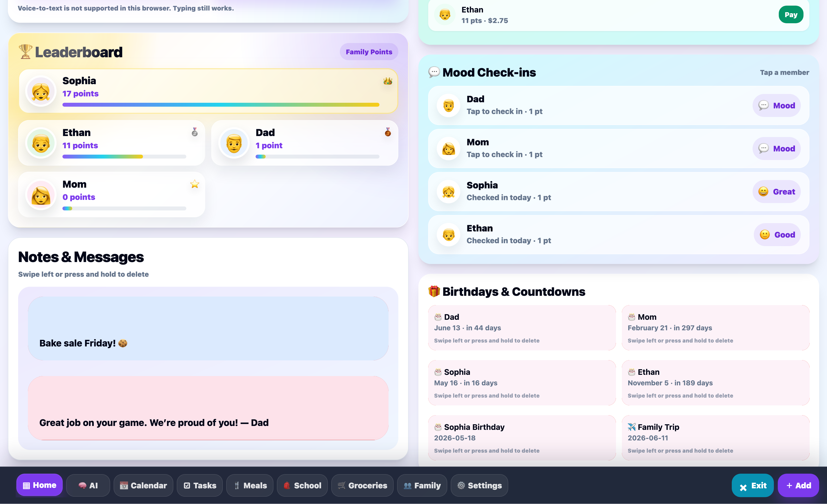This screenshot has height=504, width=827.
Task: Click Ethan's Good mood button
Action: (777, 234)
